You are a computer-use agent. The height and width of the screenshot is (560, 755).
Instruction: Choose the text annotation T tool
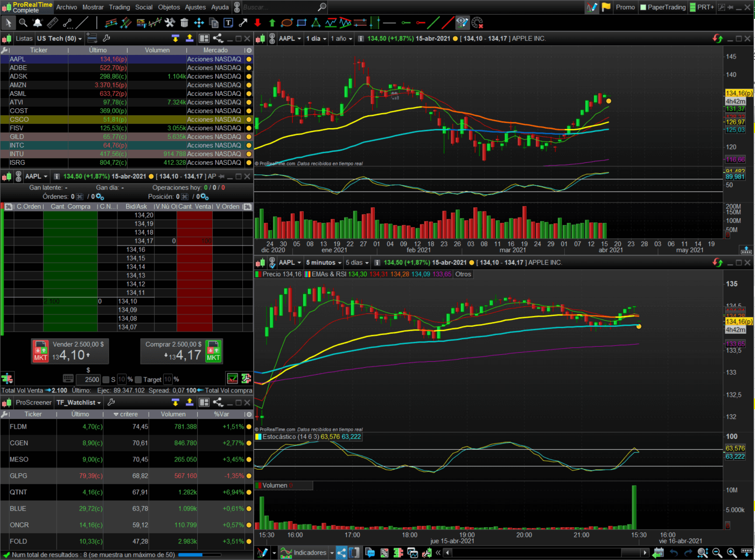point(228,23)
